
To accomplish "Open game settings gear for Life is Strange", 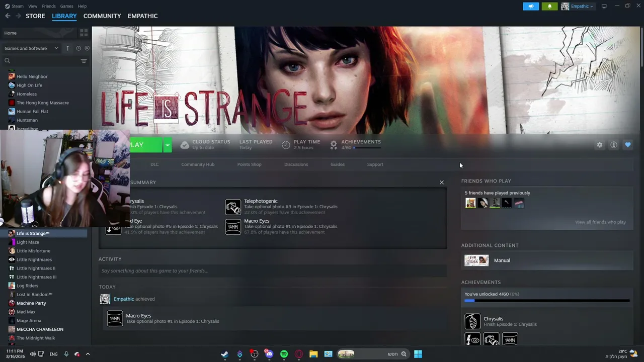I will point(599,145).
